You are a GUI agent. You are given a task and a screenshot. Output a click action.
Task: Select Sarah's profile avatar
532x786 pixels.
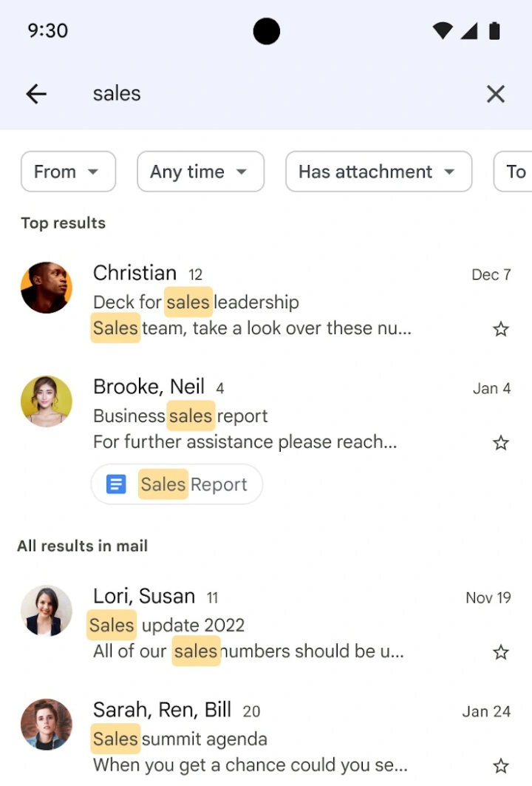[47, 725]
